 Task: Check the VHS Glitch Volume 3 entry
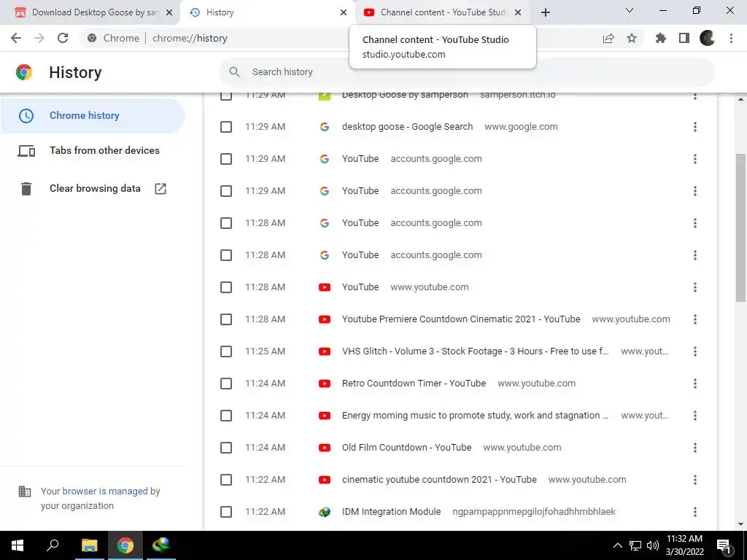point(226,351)
